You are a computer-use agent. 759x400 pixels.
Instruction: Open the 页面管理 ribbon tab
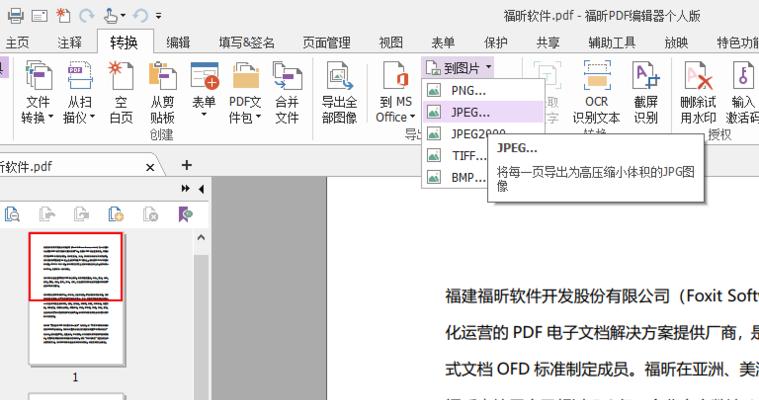pos(327,43)
